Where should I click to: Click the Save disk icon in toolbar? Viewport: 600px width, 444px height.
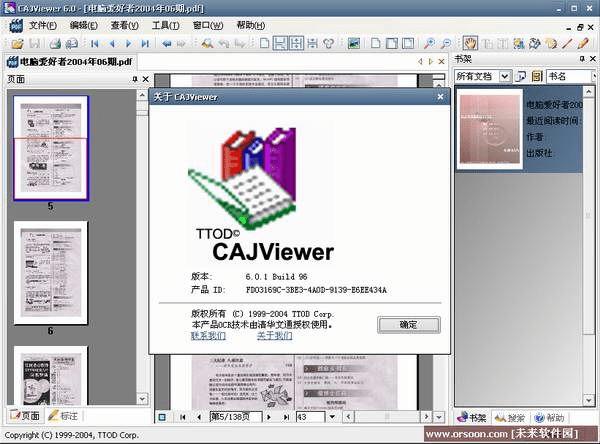[x=35, y=44]
